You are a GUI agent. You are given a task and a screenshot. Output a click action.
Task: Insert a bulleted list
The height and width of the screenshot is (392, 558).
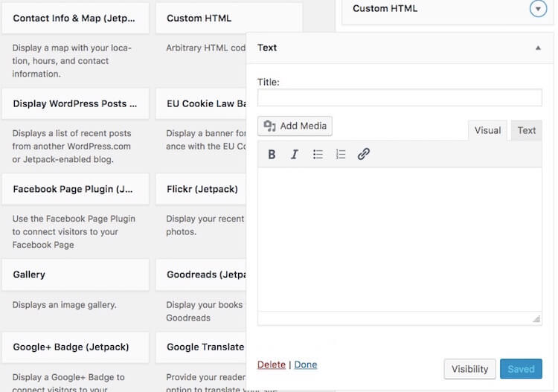point(318,155)
